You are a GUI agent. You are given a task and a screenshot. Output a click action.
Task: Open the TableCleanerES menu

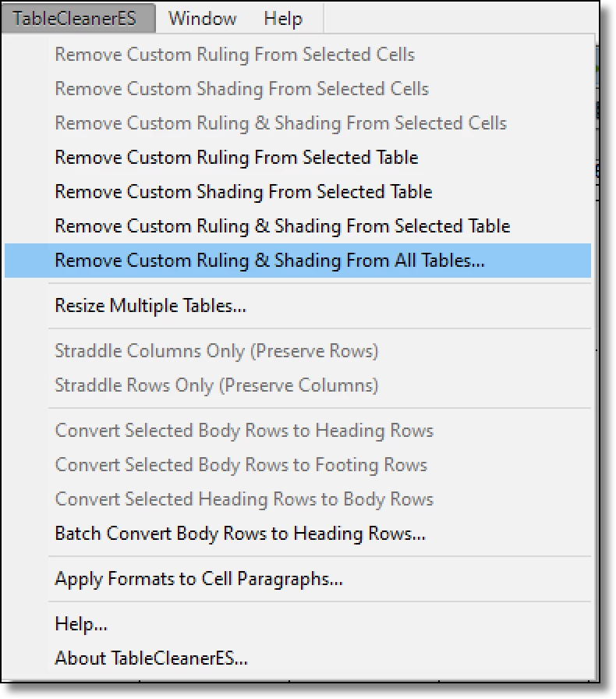point(78,18)
